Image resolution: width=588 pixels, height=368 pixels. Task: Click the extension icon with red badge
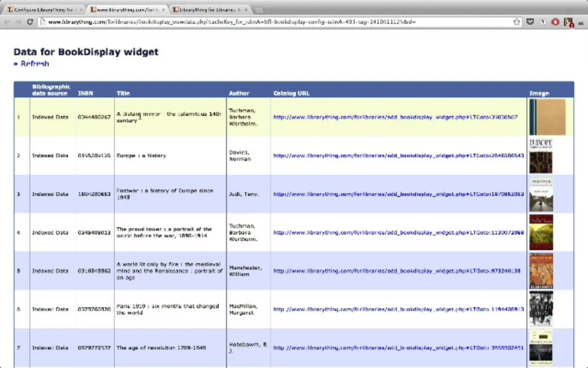click(568, 23)
